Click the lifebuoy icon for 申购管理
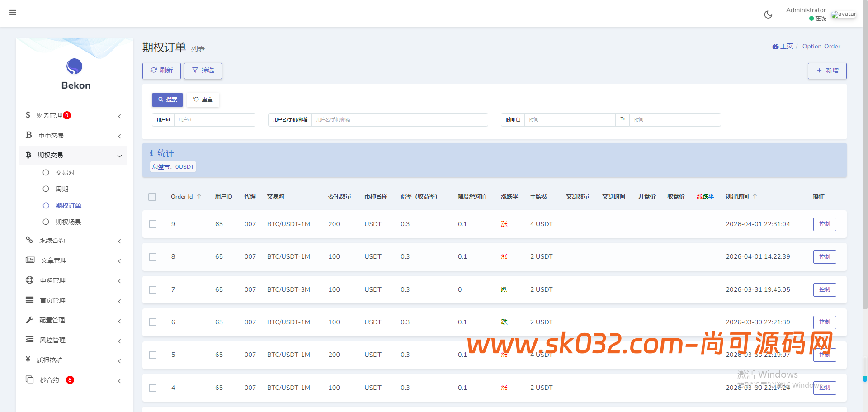Viewport: 868px width, 412px height. pos(30,280)
